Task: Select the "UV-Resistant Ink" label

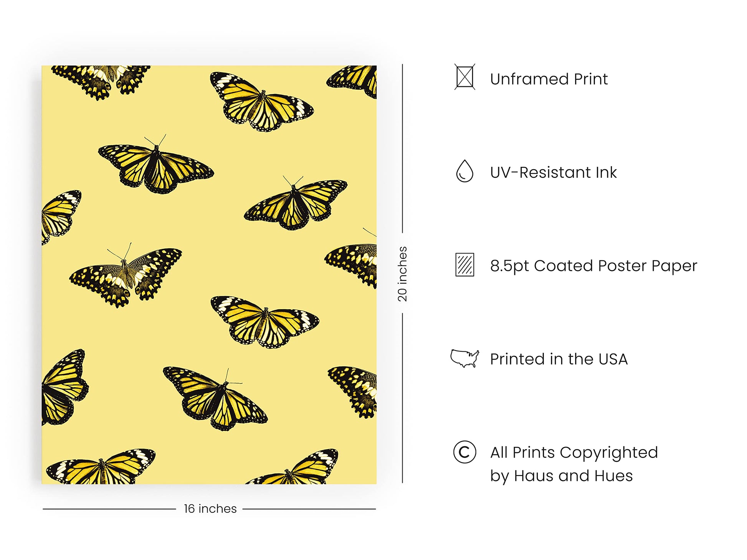Action: [553, 173]
